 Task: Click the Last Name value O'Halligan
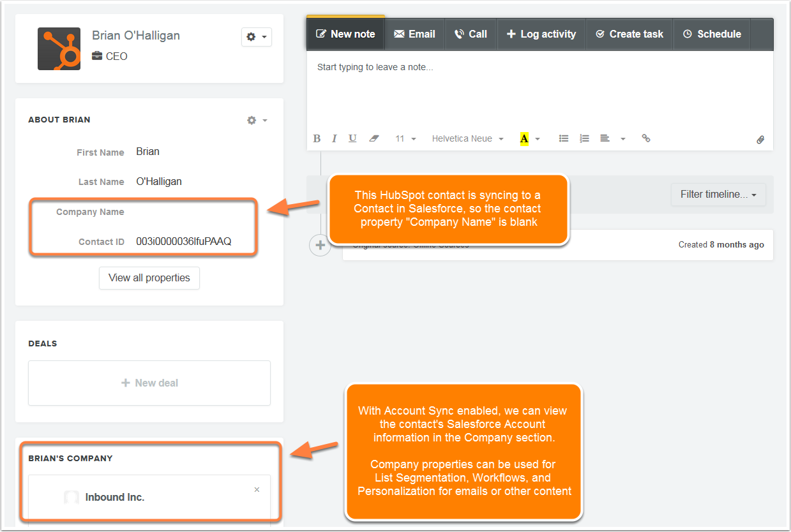[159, 182]
